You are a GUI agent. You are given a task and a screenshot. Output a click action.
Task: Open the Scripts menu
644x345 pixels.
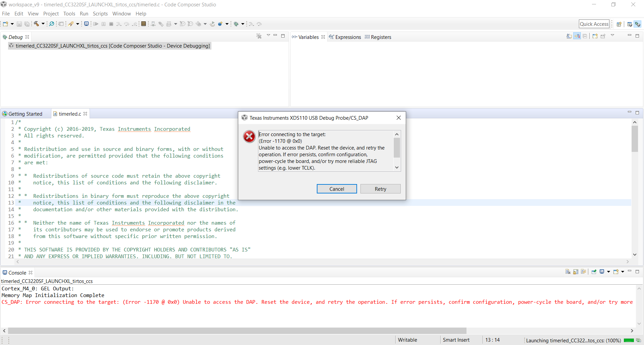click(x=100, y=14)
